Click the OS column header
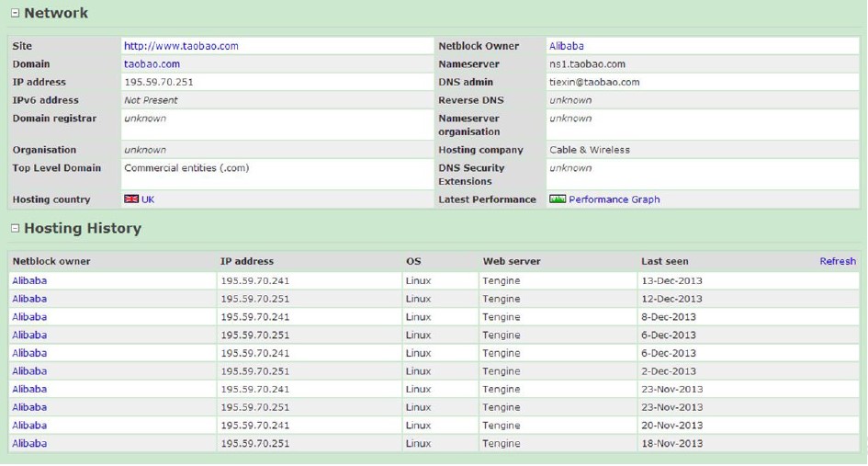 [413, 261]
